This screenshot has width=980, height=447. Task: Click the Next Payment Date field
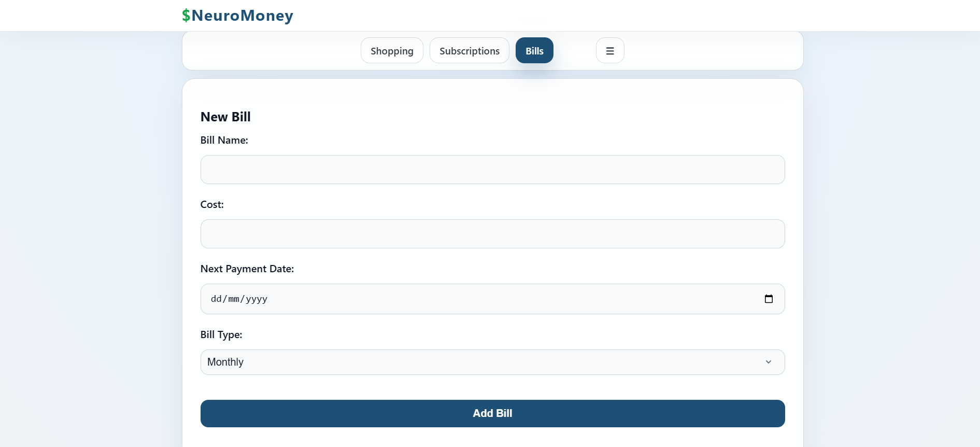pyautogui.click(x=492, y=299)
